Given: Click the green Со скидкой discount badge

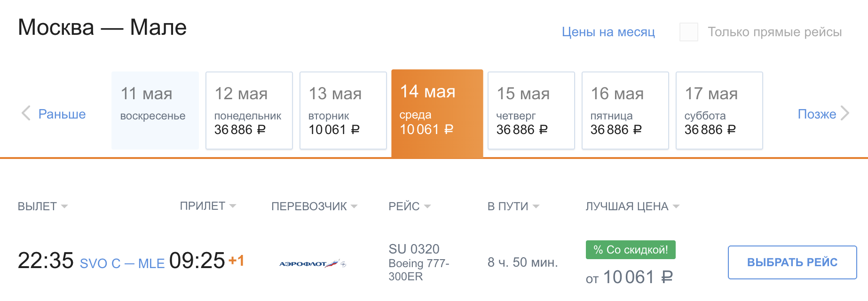Looking at the screenshot, I should pos(631,250).
